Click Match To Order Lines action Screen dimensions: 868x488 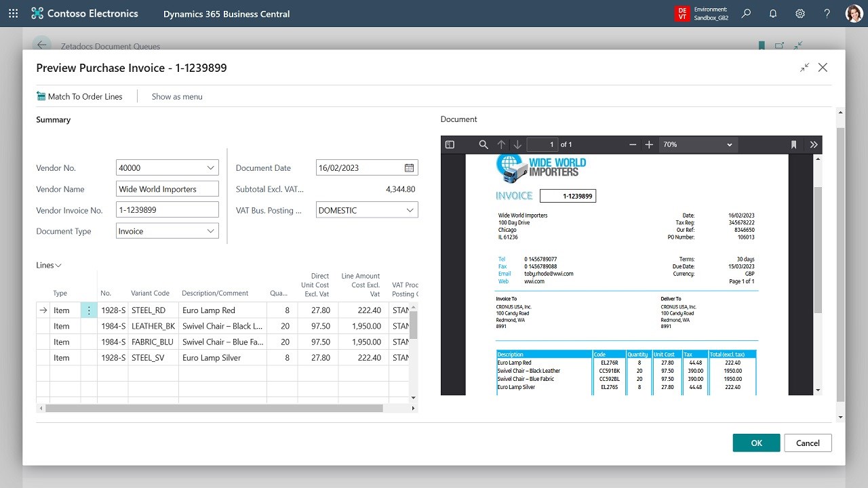tap(79, 96)
